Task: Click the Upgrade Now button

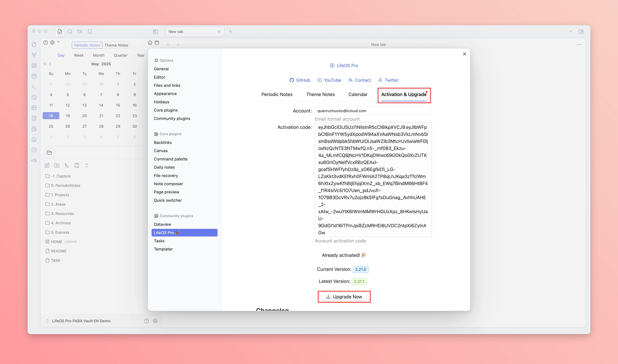Action: [344, 297]
